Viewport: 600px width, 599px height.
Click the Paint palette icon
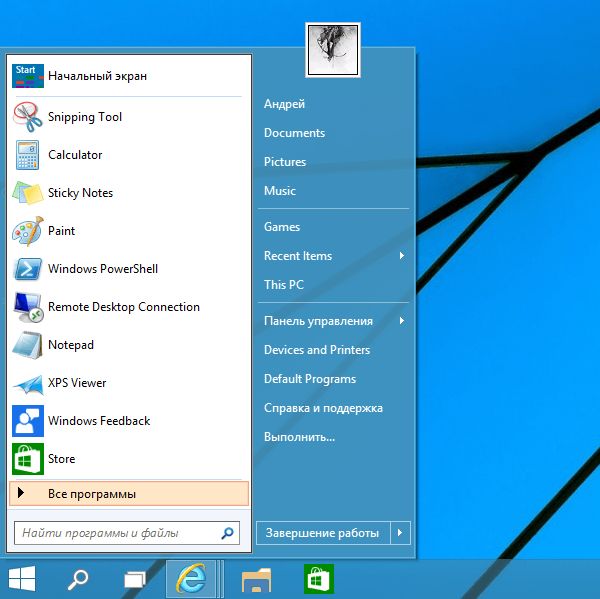(27, 231)
